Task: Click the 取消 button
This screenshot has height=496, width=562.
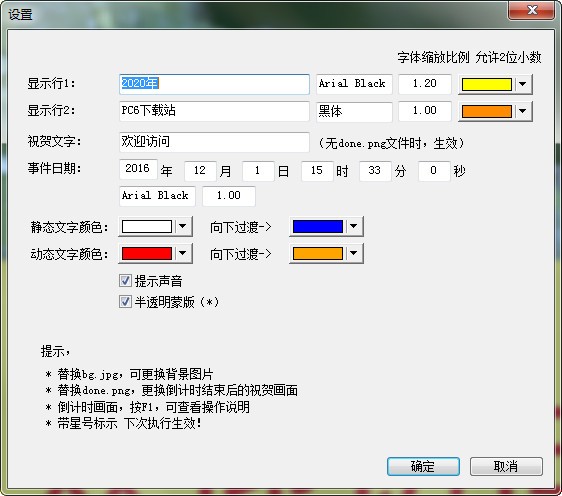Action: pyautogui.click(x=506, y=466)
